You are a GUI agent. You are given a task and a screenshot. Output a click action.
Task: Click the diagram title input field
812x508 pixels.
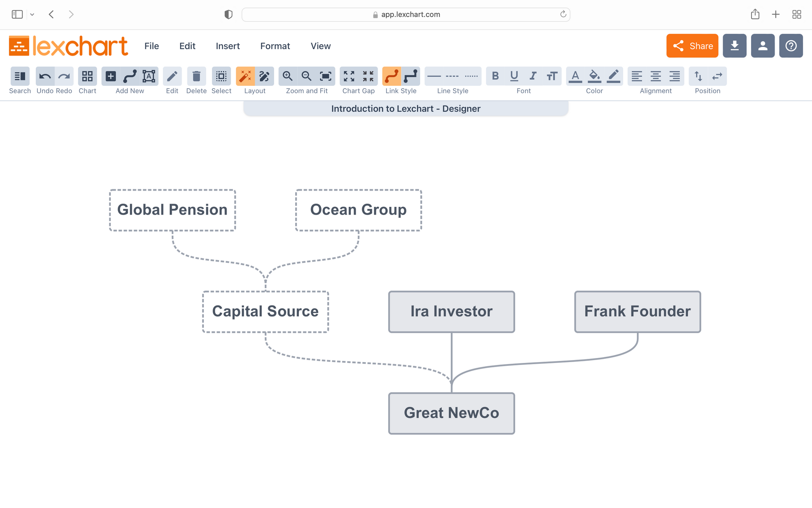pyautogui.click(x=406, y=109)
